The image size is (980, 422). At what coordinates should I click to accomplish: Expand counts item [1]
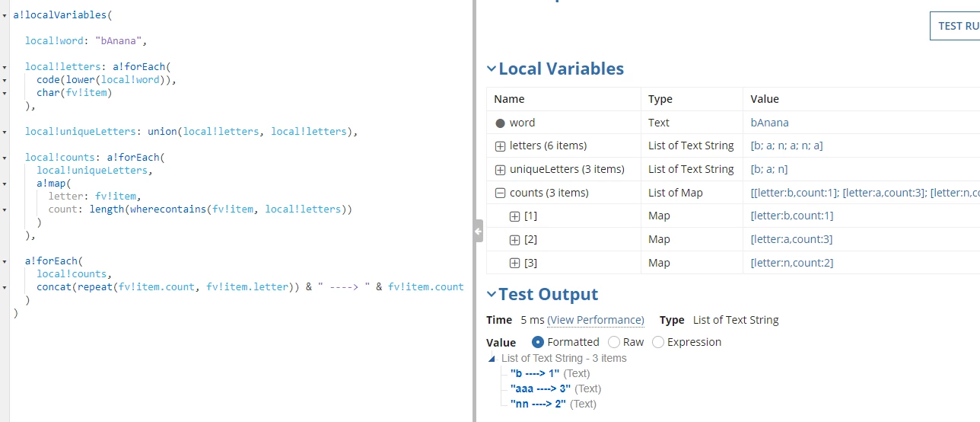coord(515,216)
